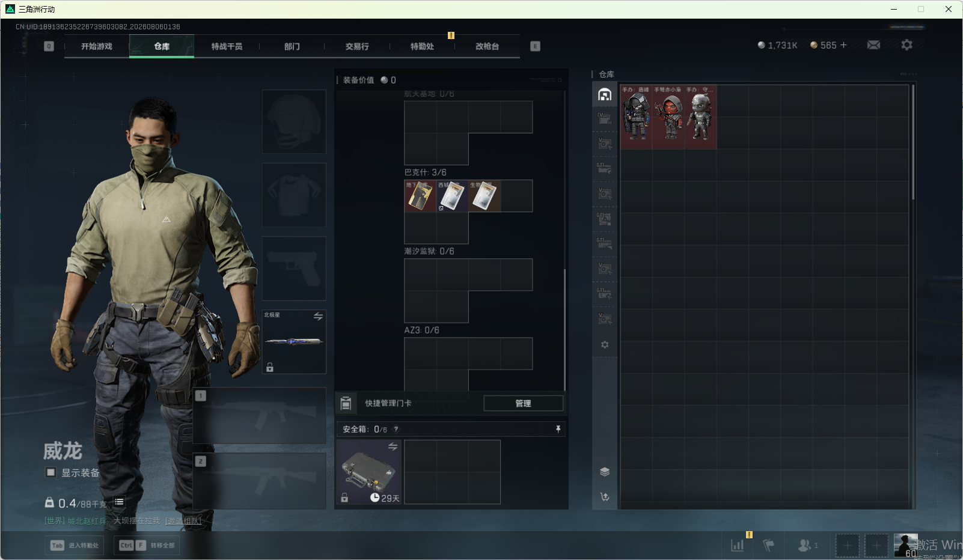This screenshot has width=963, height=560.
Task: Open the flags icon in the bottom bar
Action: point(768,545)
